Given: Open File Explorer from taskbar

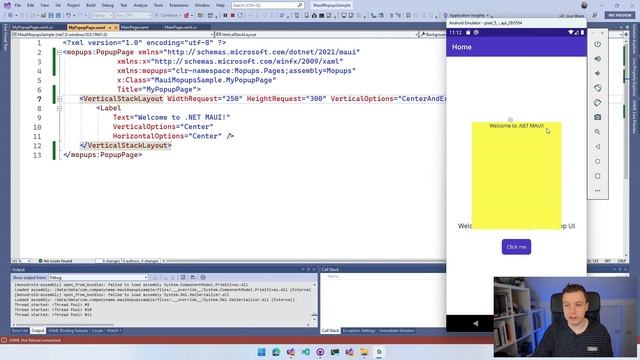Looking at the screenshot, I should coord(364,352).
